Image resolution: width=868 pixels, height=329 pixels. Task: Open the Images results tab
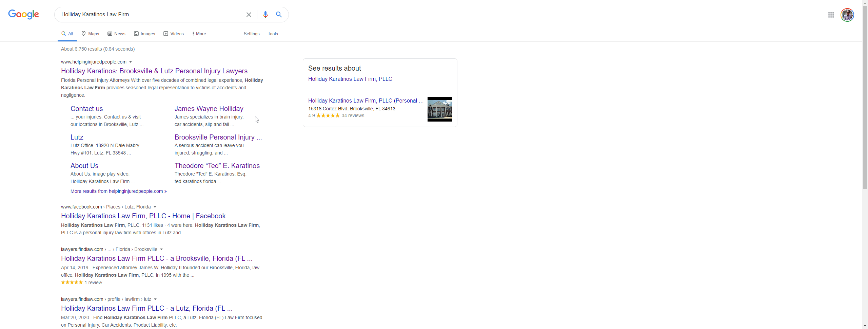tap(144, 34)
